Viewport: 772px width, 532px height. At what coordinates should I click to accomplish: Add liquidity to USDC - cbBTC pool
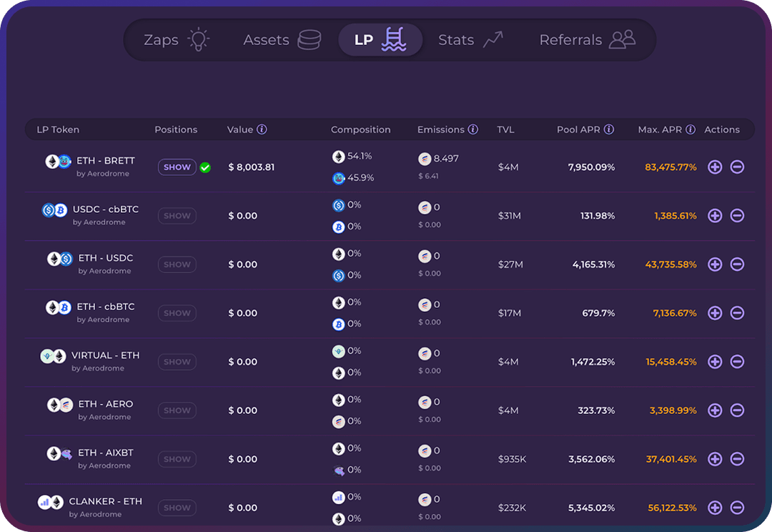(x=715, y=216)
